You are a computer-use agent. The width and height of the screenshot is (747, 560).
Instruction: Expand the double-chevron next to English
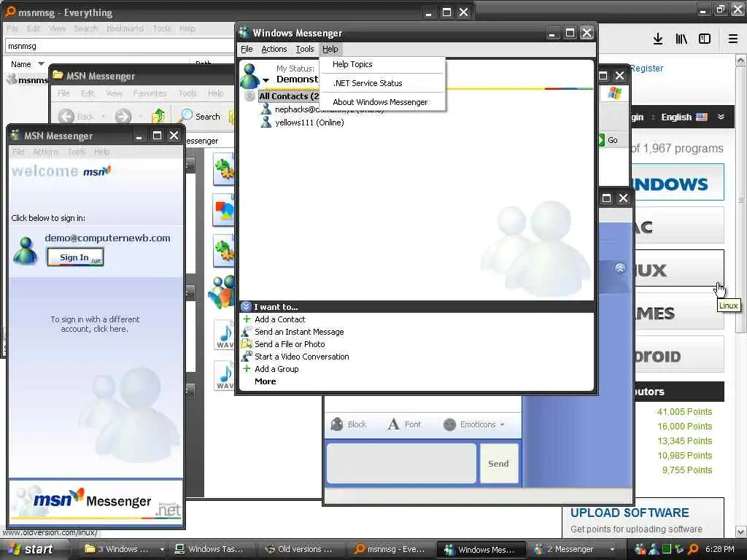(721, 117)
